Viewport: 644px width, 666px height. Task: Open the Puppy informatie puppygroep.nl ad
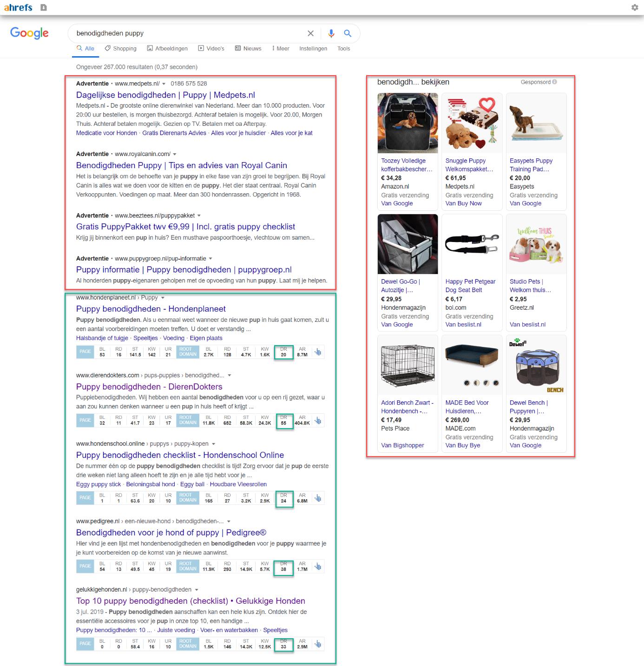[184, 270]
